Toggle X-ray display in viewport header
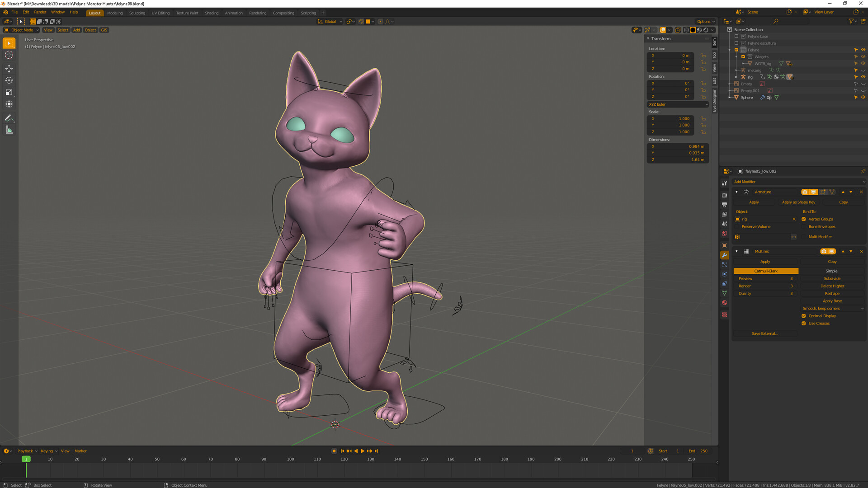Screen dimensions: 868x488 (x=678, y=30)
